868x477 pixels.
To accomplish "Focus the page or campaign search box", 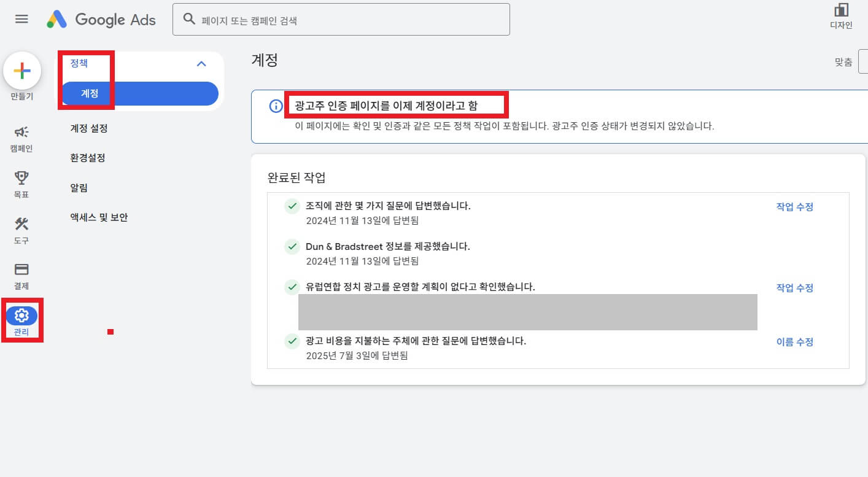I will 341,20.
